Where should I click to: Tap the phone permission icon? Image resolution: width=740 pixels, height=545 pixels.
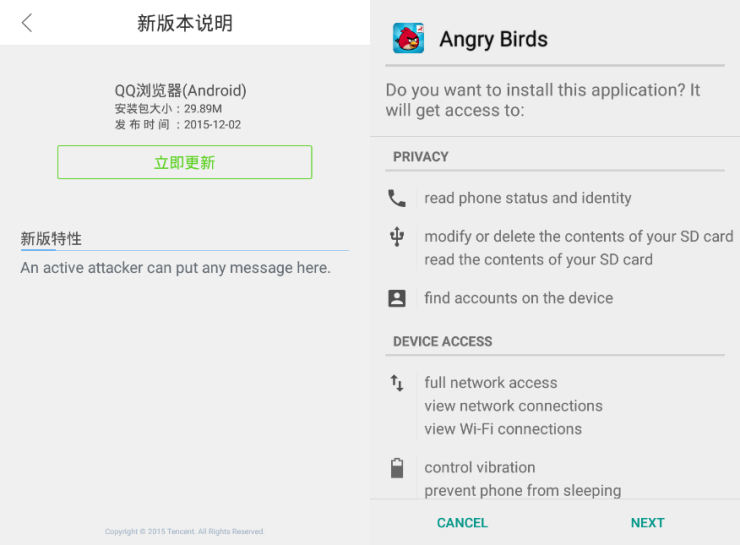click(397, 198)
